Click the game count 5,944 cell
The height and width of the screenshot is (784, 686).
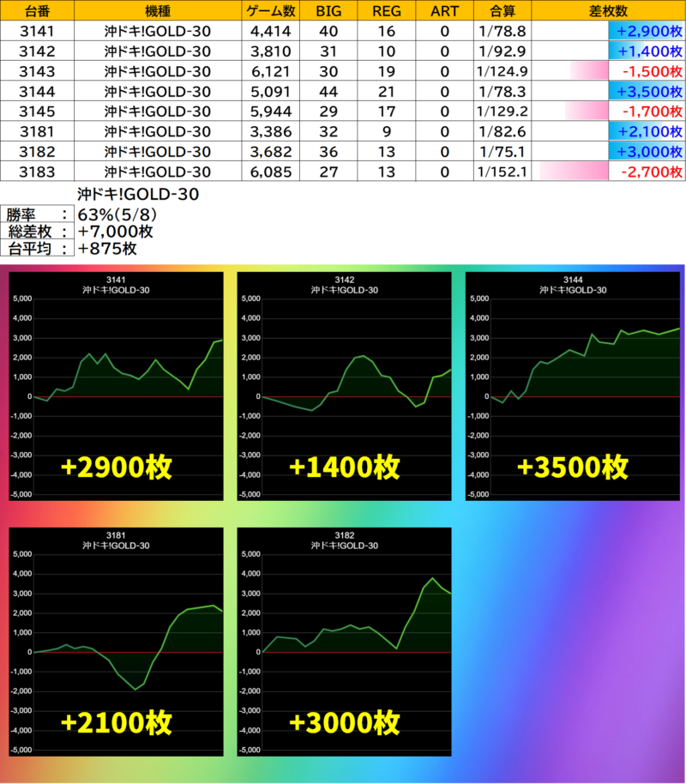(270, 111)
